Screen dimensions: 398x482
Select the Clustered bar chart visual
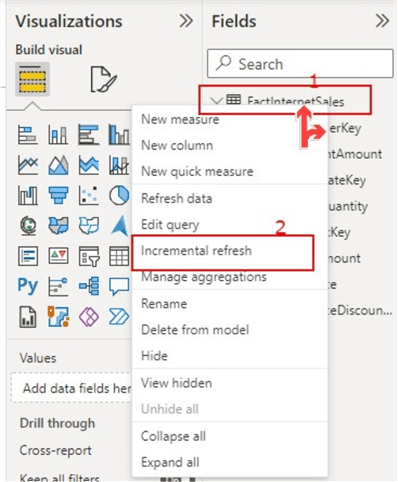tap(89, 135)
